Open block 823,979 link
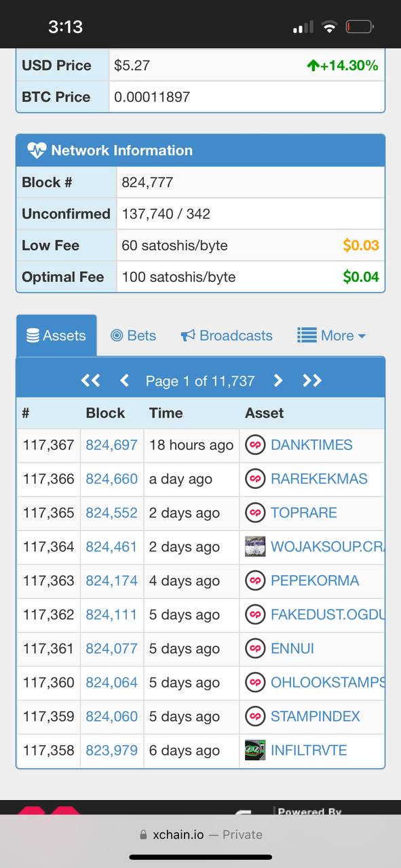The height and width of the screenshot is (868, 401). pyautogui.click(x=111, y=751)
